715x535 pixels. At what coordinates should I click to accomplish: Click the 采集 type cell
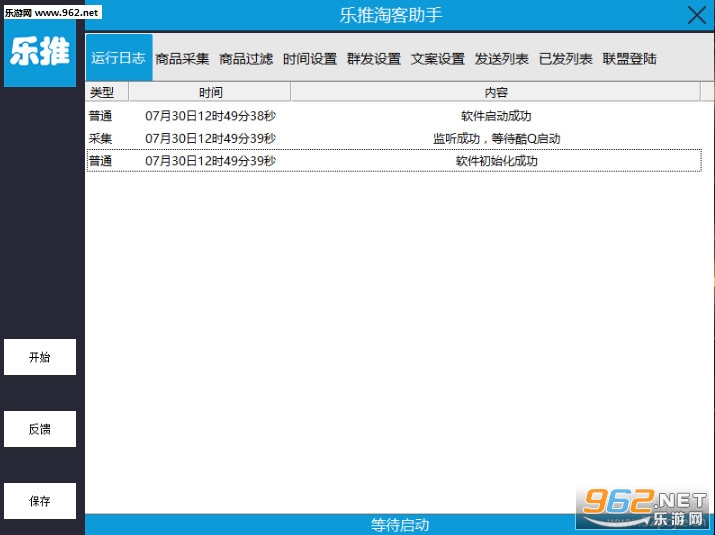(x=100, y=138)
